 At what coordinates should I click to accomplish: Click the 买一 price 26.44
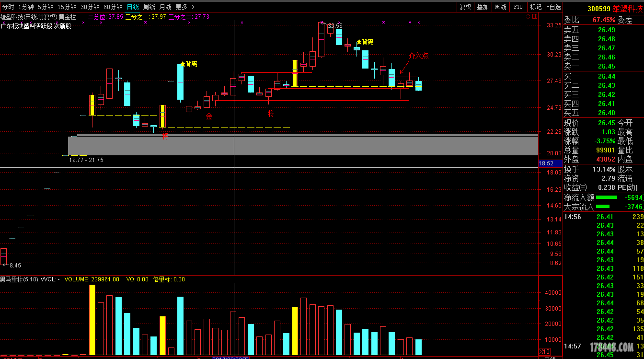[607, 76]
